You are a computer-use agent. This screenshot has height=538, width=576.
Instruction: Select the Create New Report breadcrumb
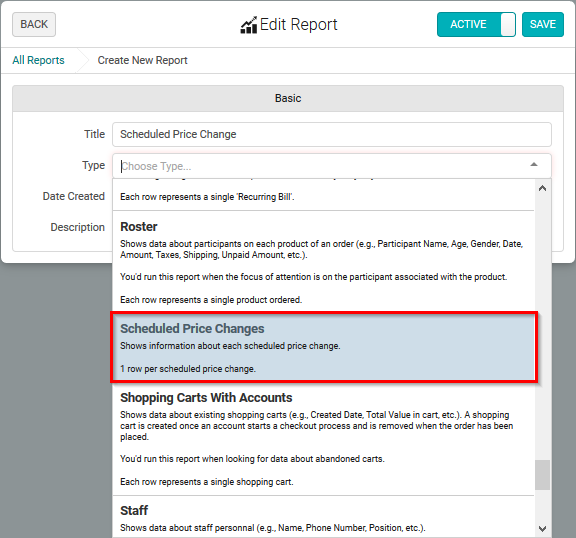143,60
